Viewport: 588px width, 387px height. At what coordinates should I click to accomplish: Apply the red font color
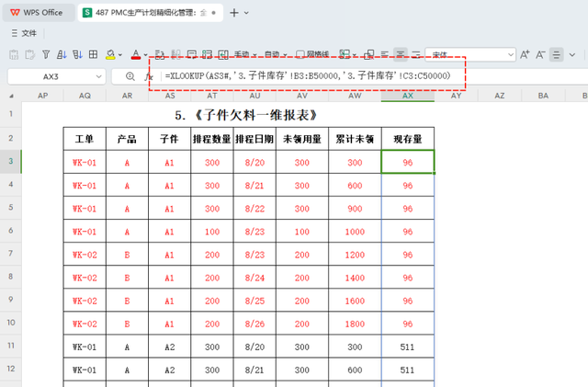click(x=136, y=55)
